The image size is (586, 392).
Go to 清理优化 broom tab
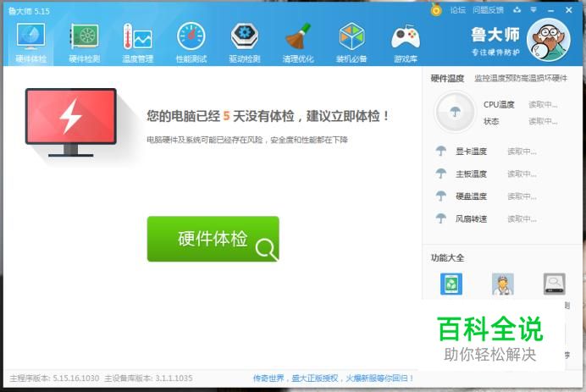coord(298,43)
